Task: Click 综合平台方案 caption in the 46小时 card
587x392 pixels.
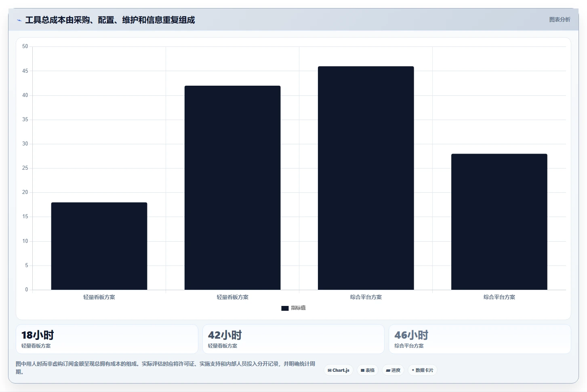Action: click(x=409, y=346)
